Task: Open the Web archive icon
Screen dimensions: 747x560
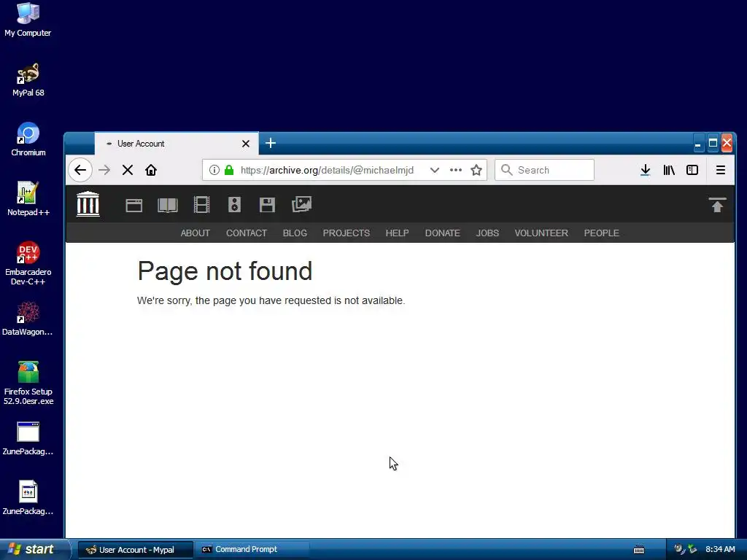Action: 134,205
